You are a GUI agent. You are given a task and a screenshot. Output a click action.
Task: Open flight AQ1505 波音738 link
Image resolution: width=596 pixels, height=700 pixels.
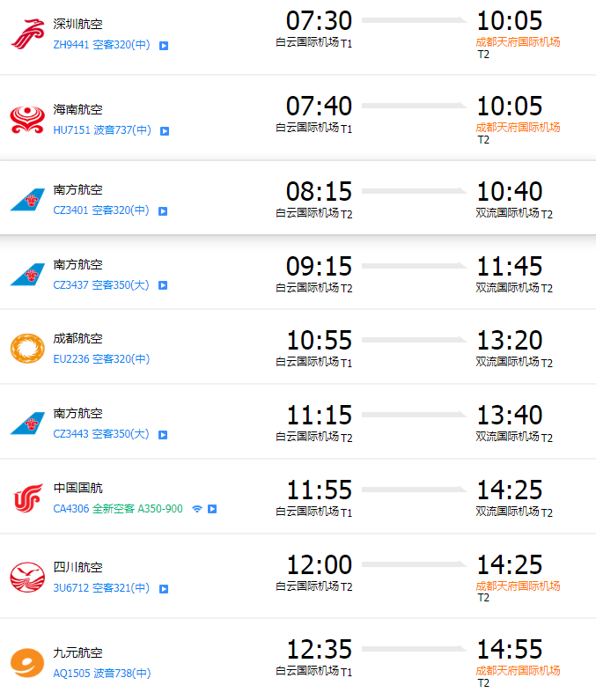102,673
